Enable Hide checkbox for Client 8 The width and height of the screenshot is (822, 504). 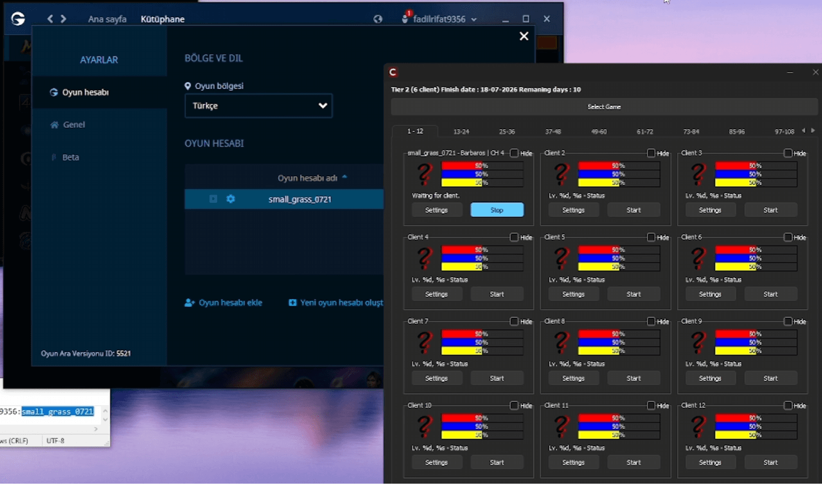click(651, 321)
